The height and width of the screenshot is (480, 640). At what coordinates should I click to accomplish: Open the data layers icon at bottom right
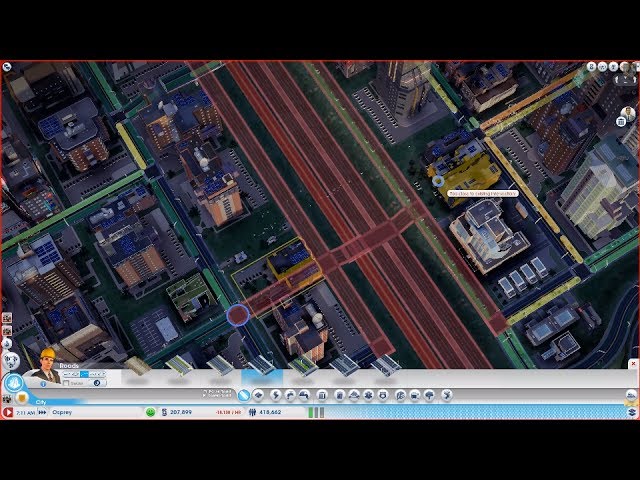tap(632, 412)
